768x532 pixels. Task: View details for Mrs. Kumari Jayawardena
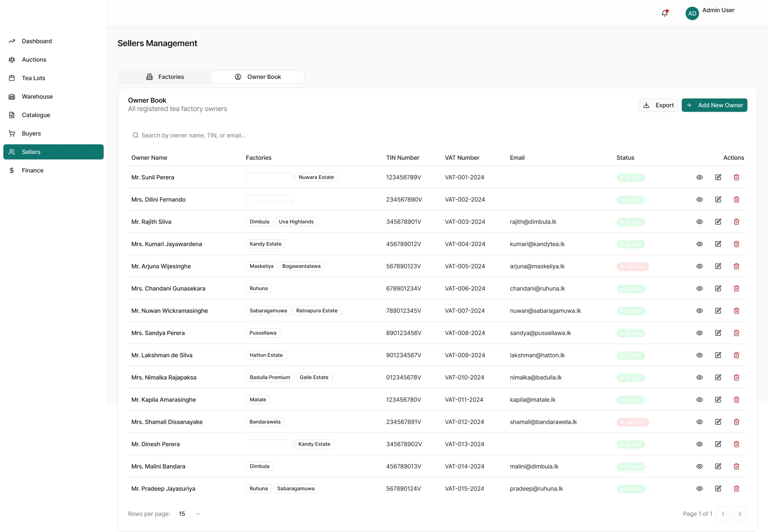[x=700, y=244]
